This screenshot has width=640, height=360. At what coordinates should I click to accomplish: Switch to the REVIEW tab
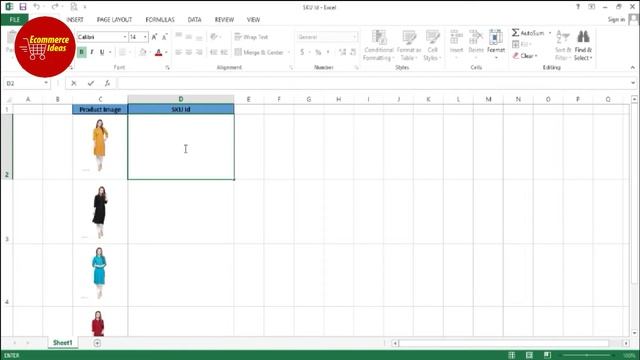[224, 20]
